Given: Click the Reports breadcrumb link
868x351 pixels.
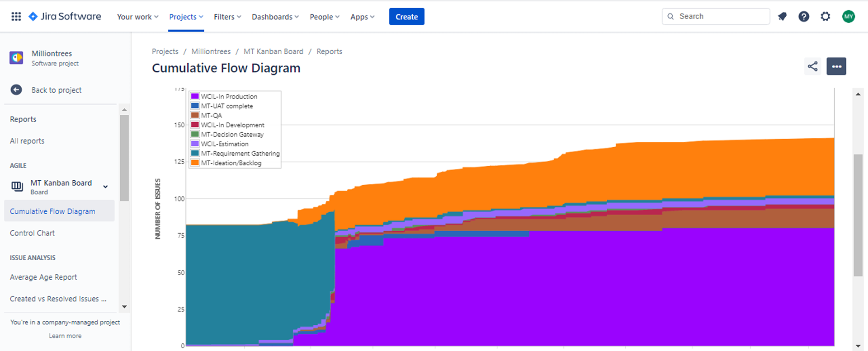Looking at the screenshot, I should pos(330,51).
